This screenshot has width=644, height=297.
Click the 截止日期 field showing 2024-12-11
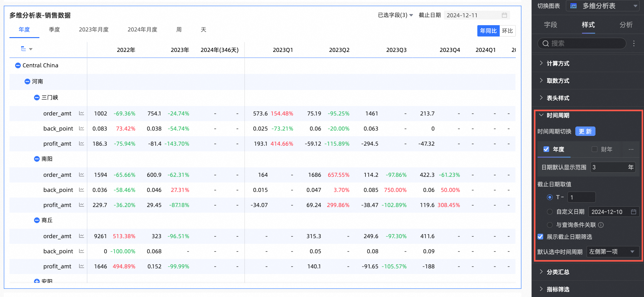tap(477, 15)
